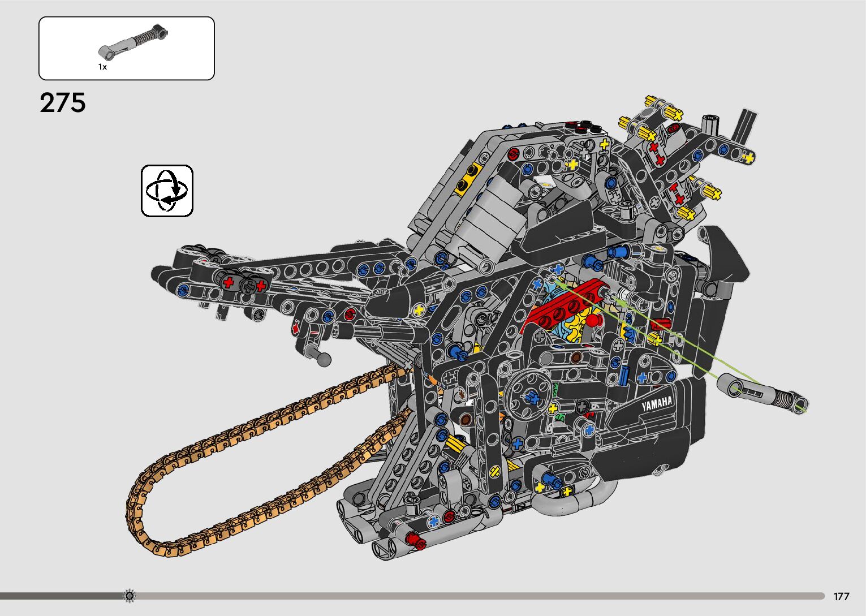Click the red ball joint near the red beam
Image resolution: width=866 pixels, height=616 pixels.
[x=592, y=321]
